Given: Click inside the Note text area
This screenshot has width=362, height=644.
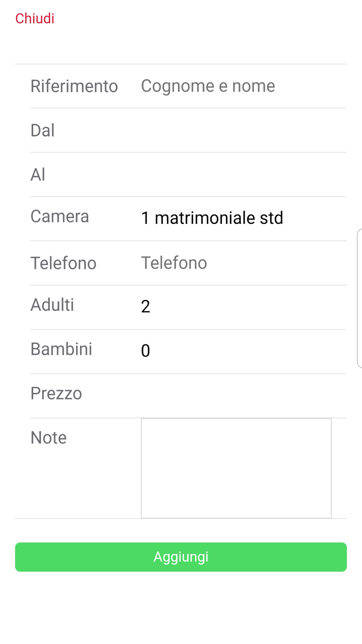Looking at the screenshot, I should (236, 468).
